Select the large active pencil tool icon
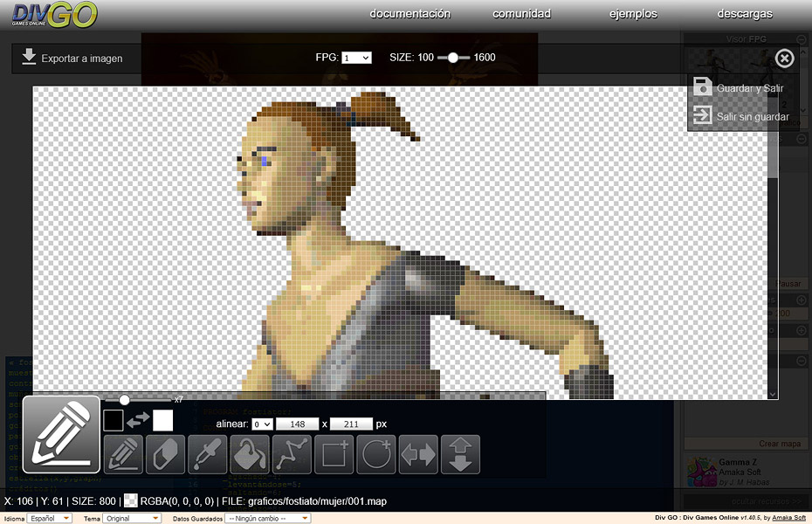Viewport: 812px width, 524px height. coord(61,434)
